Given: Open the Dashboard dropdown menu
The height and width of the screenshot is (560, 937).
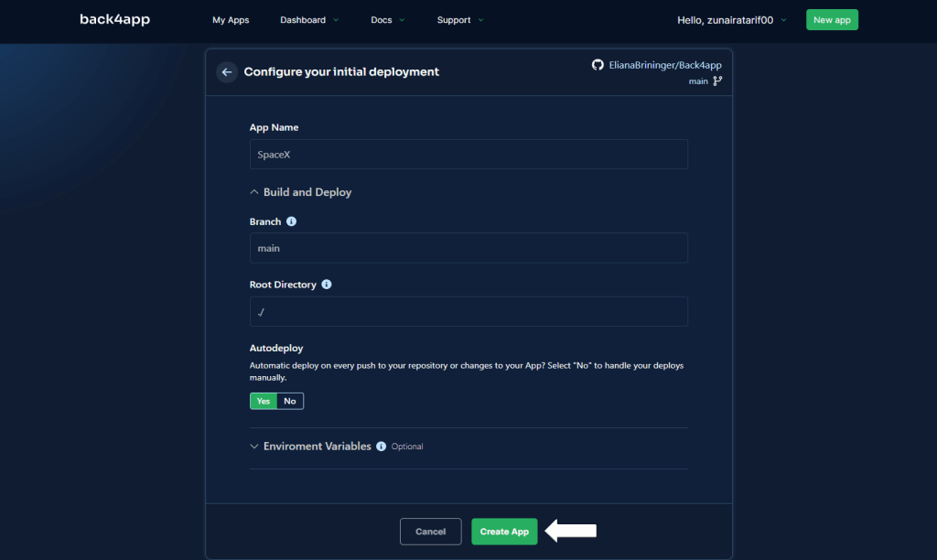Looking at the screenshot, I should click(x=309, y=20).
